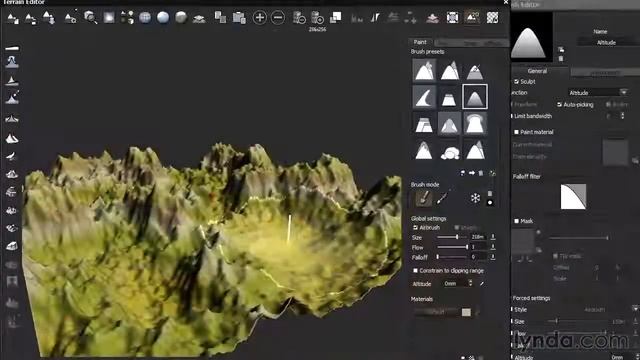This screenshot has height=360, width=640.
Task: Open the Falloff filter curve thumbnail
Action: point(573,196)
